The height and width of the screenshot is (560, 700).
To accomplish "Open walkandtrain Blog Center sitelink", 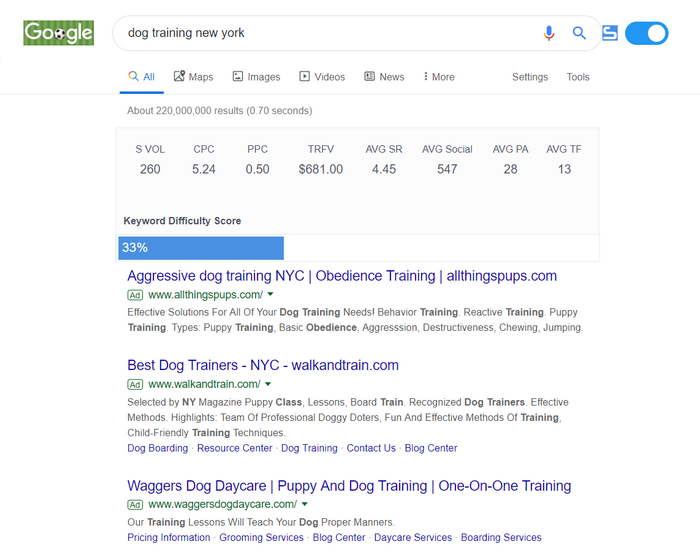I will tap(431, 448).
